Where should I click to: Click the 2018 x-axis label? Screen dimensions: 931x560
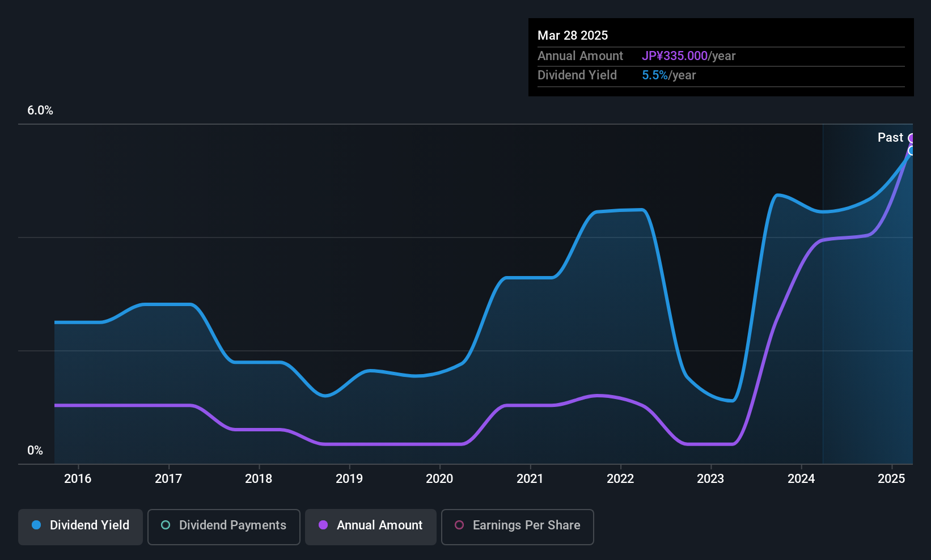pyautogui.click(x=259, y=478)
